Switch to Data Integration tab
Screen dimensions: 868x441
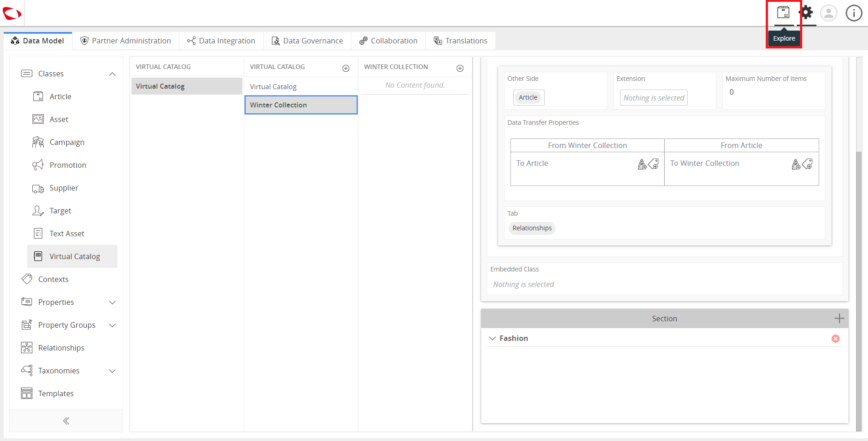pos(221,41)
